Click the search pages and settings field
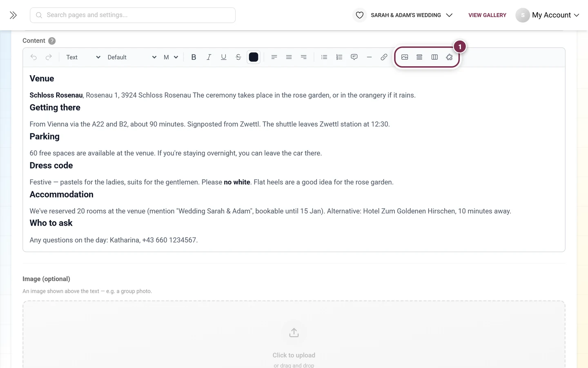 133,15
